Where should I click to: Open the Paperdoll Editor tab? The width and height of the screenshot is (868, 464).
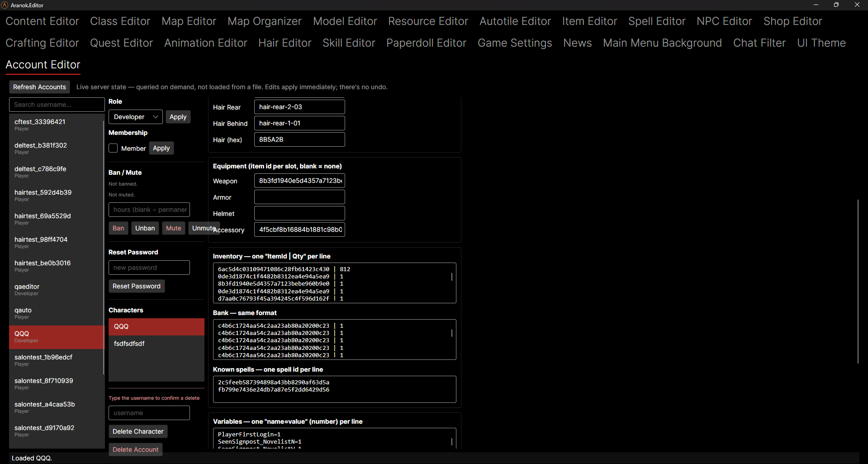pyautogui.click(x=426, y=43)
